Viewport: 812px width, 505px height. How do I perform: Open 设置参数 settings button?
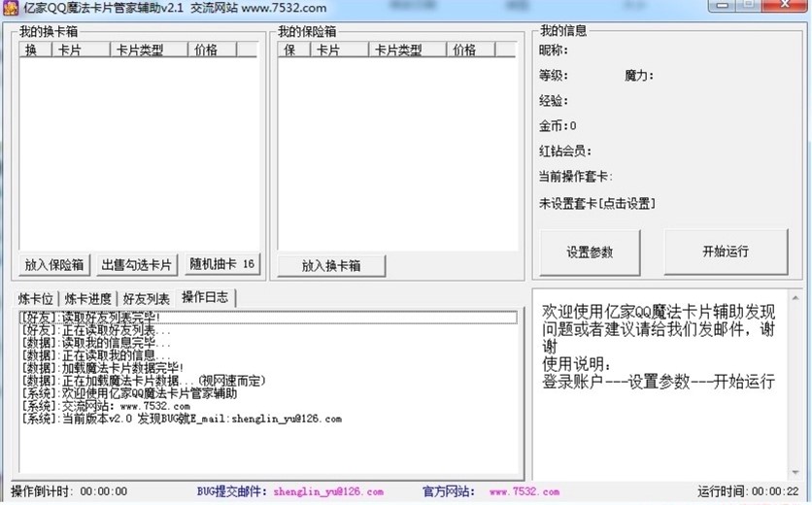click(590, 252)
